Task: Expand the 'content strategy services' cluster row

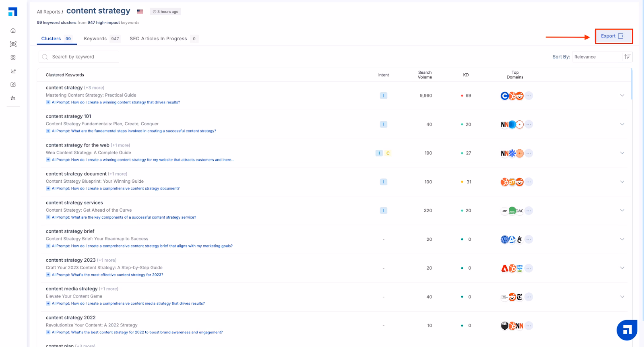Action: (622, 211)
